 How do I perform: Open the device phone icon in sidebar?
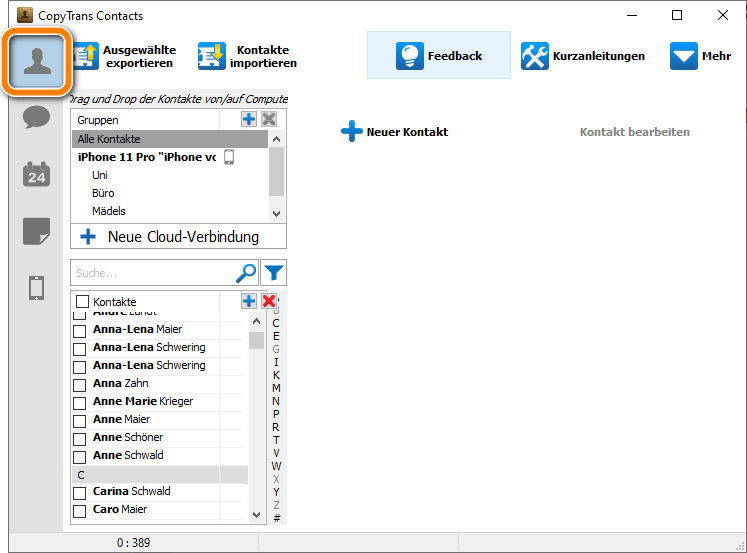tap(36, 288)
